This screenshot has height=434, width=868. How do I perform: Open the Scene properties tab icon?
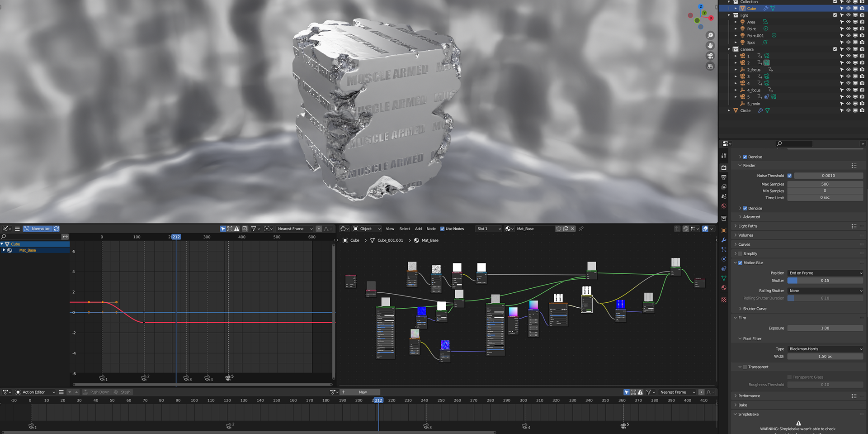724,196
